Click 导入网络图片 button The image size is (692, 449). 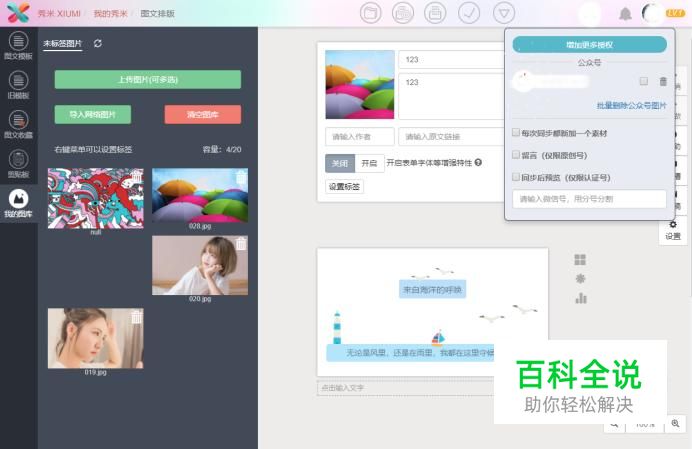click(x=93, y=114)
